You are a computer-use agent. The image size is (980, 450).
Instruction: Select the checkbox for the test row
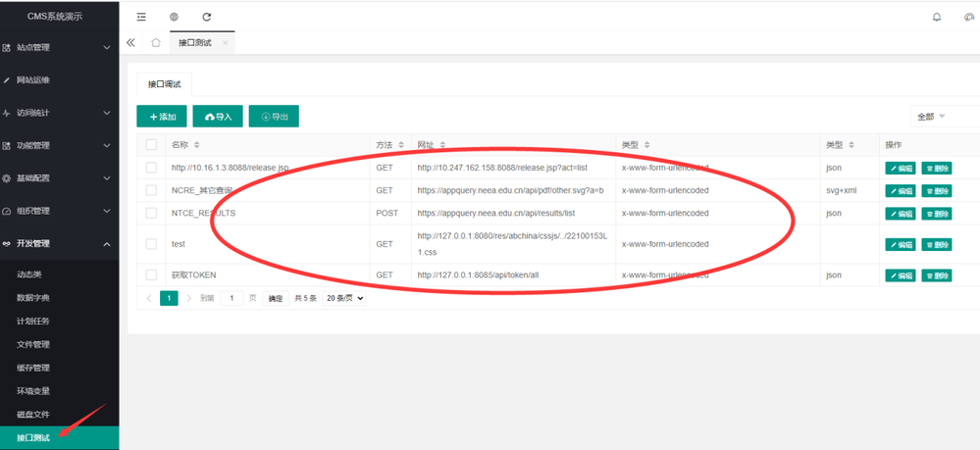(x=151, y=244)
